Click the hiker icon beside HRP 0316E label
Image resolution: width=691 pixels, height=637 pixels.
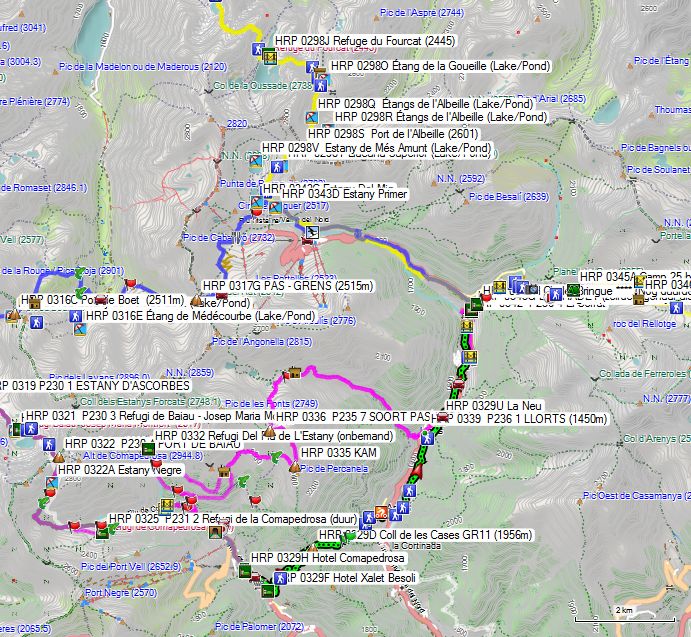(74, 317)
